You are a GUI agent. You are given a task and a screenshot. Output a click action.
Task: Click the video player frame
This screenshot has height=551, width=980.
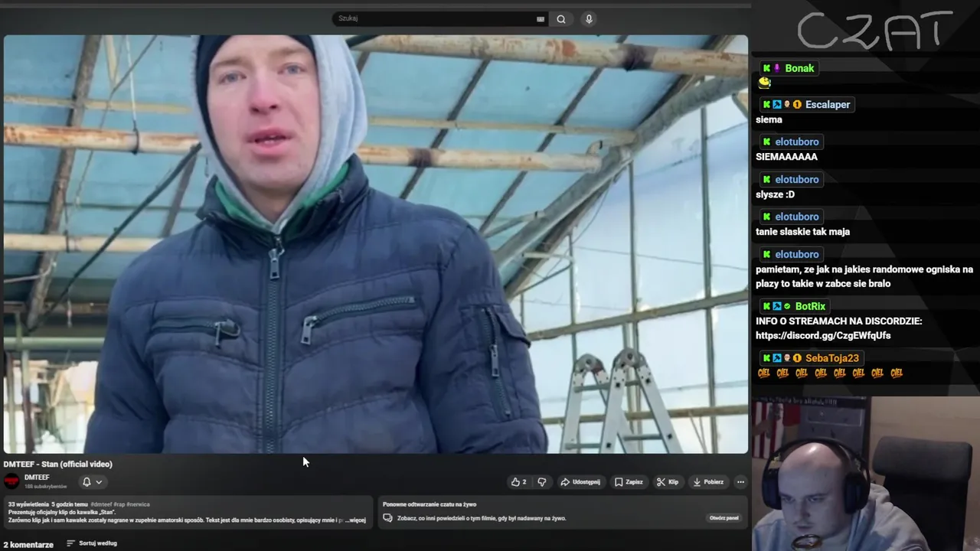(x=375, y=244)
